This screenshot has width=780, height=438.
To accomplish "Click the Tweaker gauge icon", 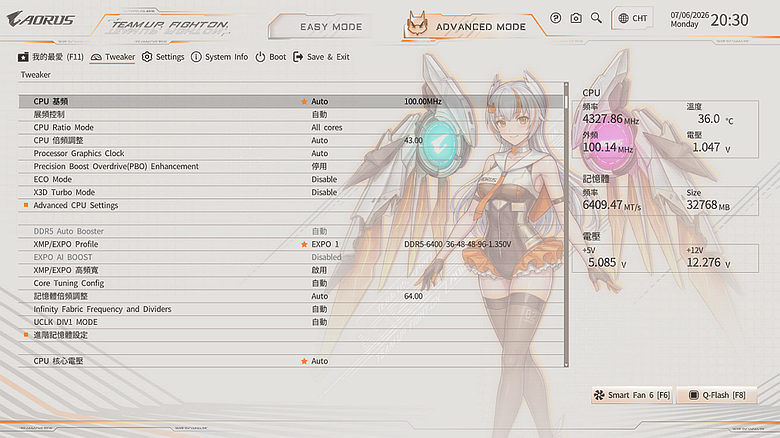I will point(96,57).
